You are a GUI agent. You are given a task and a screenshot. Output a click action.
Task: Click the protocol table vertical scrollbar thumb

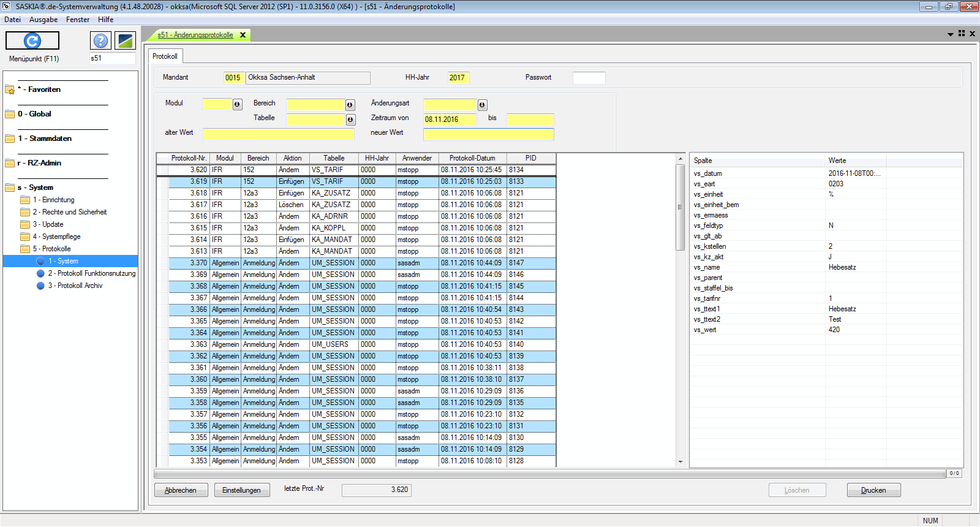click(680, 207)
